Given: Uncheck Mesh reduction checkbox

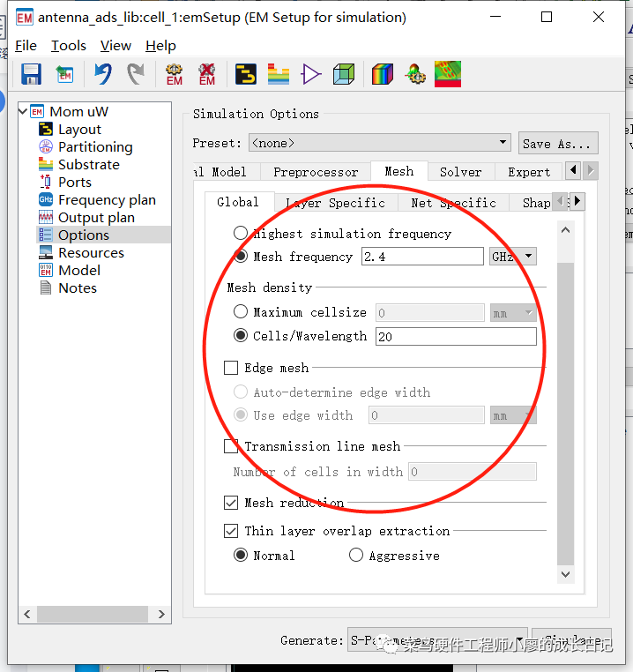Looking at the screenshot, I should point(231,503).
